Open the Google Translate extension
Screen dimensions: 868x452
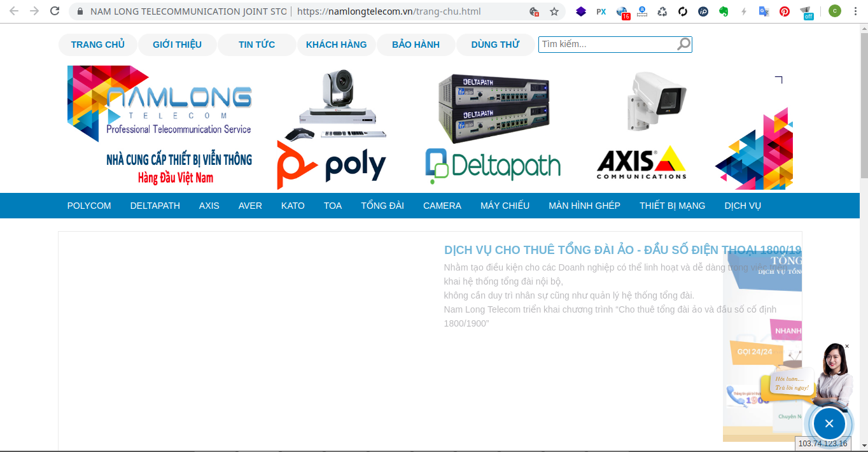(764, 11)
